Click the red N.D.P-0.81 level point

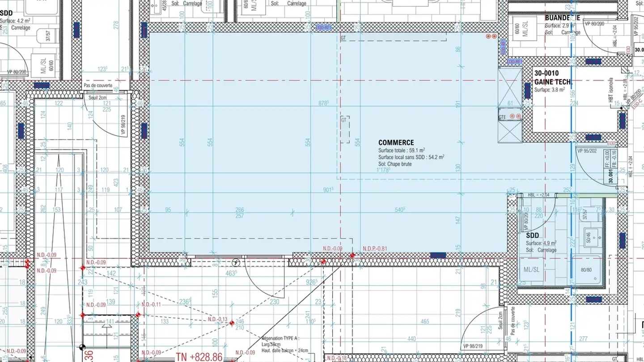[x=352, y=256]
